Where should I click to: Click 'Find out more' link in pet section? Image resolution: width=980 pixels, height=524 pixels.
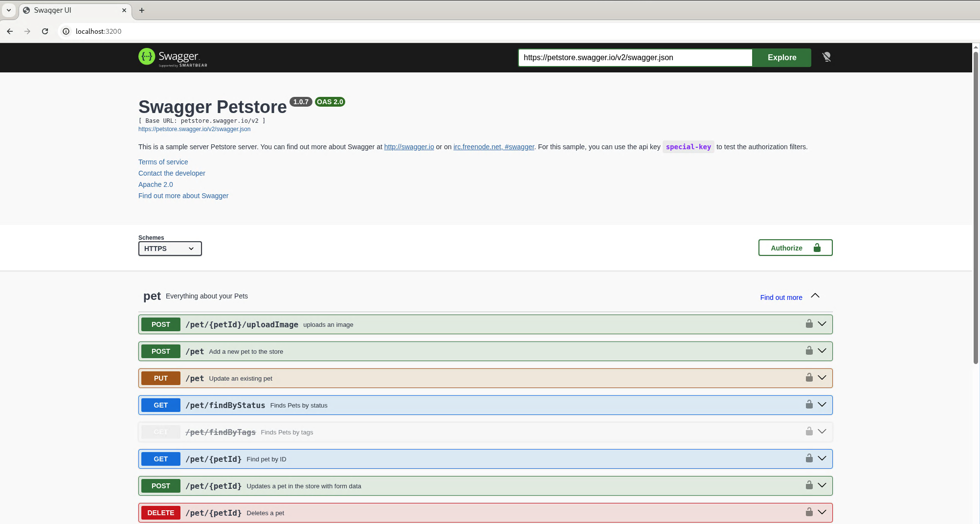[x=781, y=297]
